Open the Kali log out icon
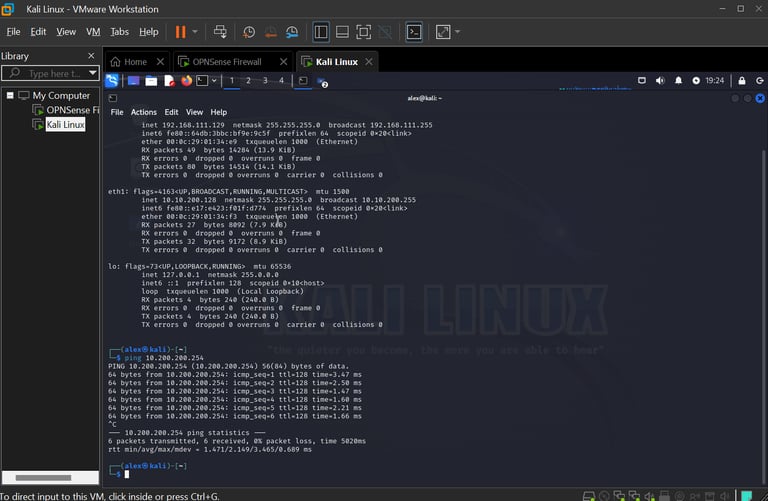Viewport: 768px width, 501px height. [760, 80]
